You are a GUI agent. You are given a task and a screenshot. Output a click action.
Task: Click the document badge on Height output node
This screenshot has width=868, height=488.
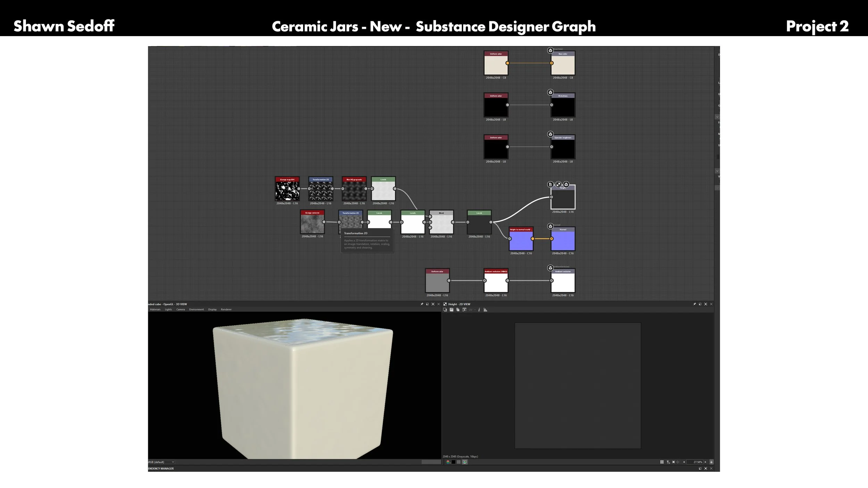point(550,184)
